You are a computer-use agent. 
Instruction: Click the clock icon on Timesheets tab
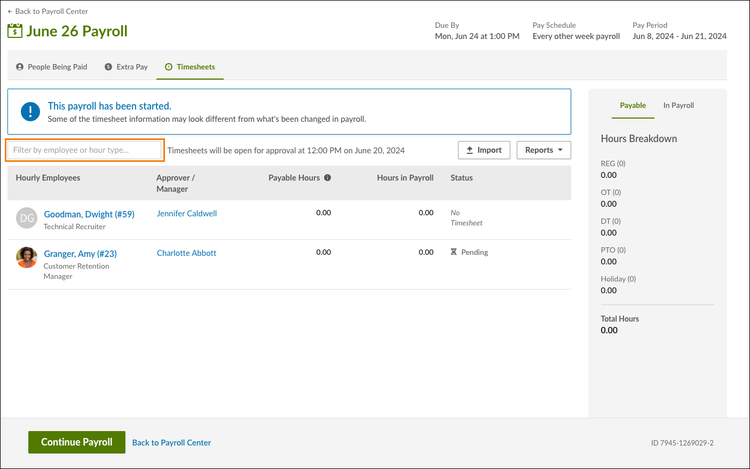pyautogui.click(x=168, y=67)
